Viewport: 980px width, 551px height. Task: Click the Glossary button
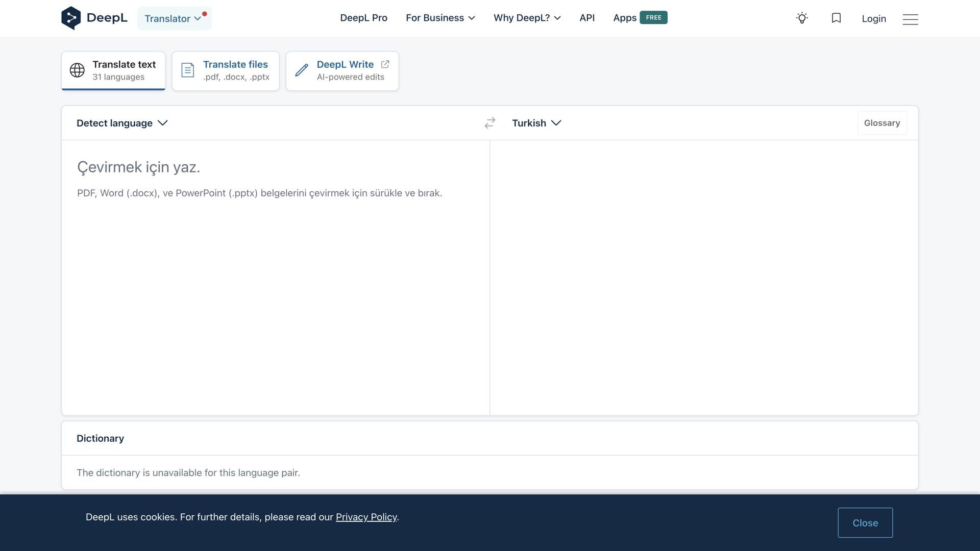pyautogui.click(x=882, y=122)
